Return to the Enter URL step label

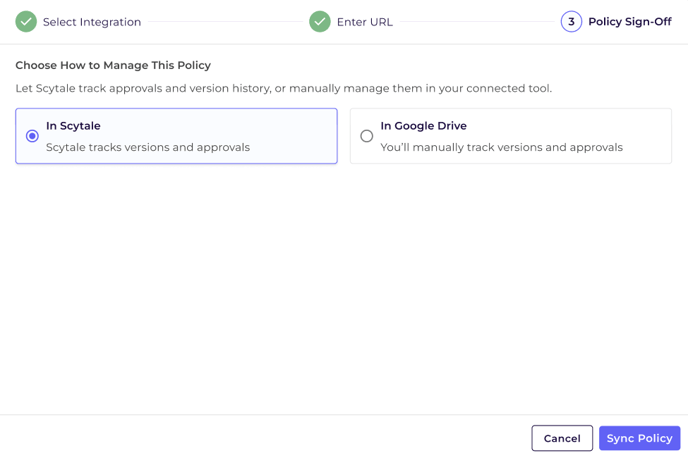coord(365,22)
